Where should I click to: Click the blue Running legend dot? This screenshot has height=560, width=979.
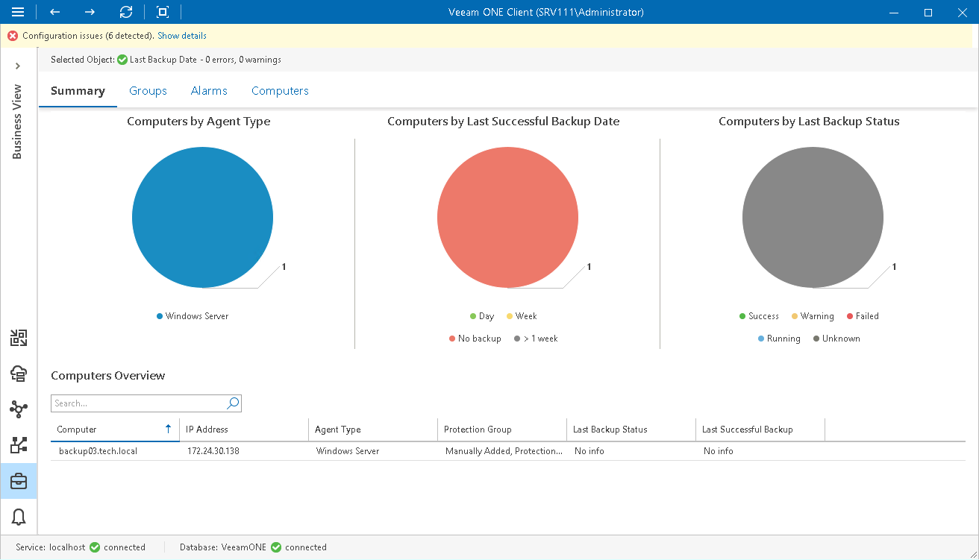pos(761,339)
